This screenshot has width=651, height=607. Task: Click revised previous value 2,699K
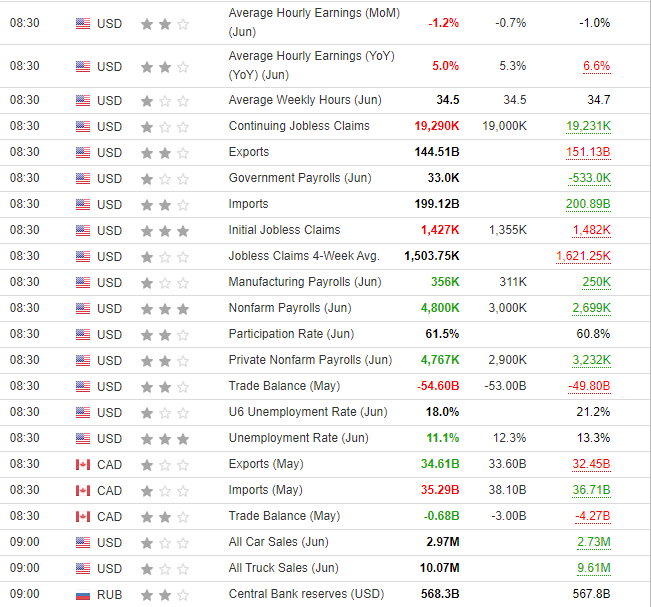(x=591, y=308)
